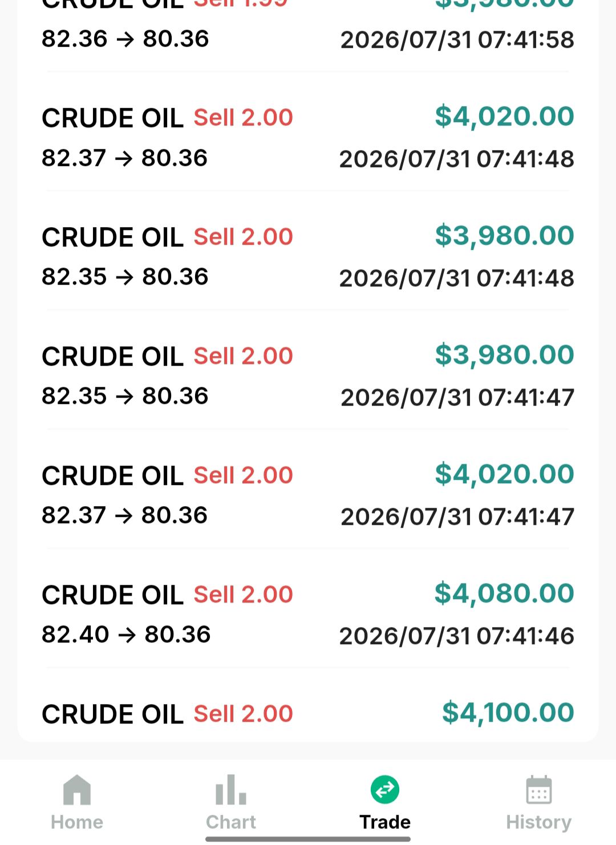Tap the 82.36 → 80.36 price text

pos(125,39)
